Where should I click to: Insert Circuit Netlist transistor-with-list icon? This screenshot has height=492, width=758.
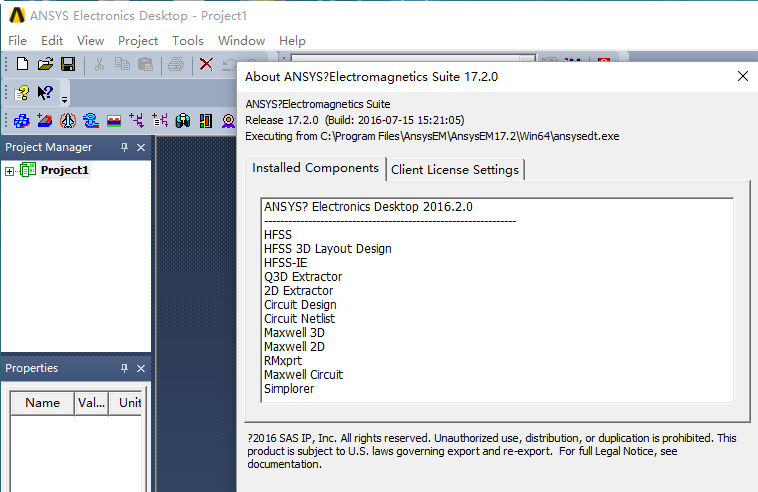tap(160, 120)
